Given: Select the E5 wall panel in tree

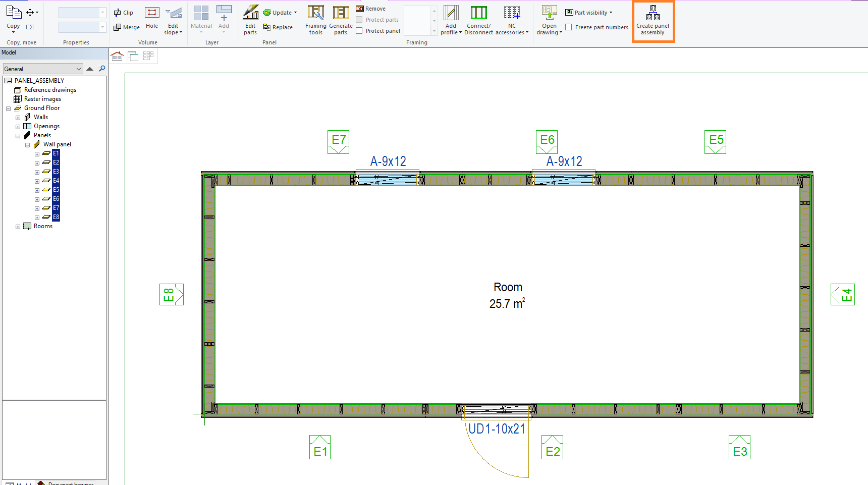Looking at the screenshot, I should [x=56, y=190].
